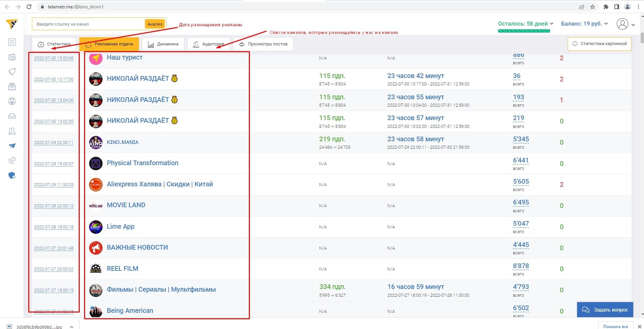Close the downloads bar with the X
The width and height of the screenshot is (644, 329).
[640, 326]
